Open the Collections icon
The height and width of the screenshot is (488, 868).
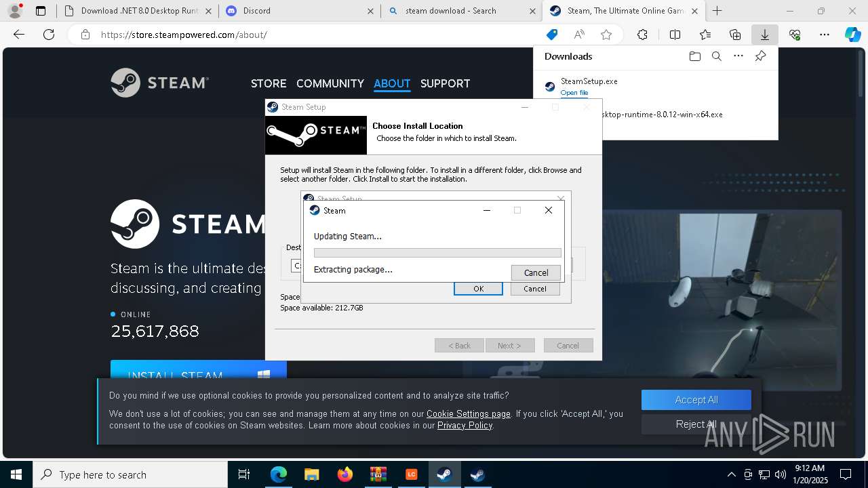735,35
